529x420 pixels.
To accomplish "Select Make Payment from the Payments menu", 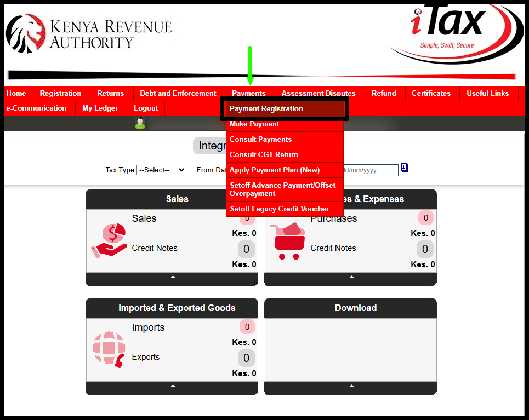I will coord(285,124).
